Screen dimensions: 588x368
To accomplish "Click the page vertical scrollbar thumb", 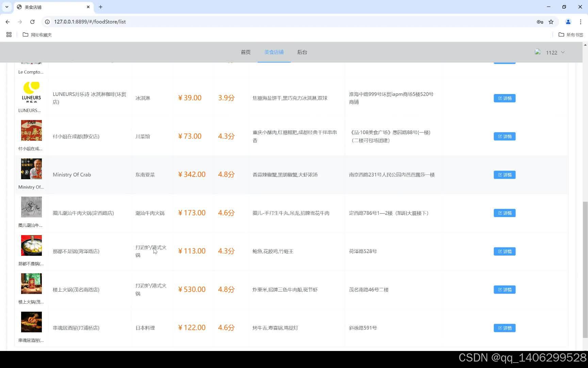I will coord(585,269).
